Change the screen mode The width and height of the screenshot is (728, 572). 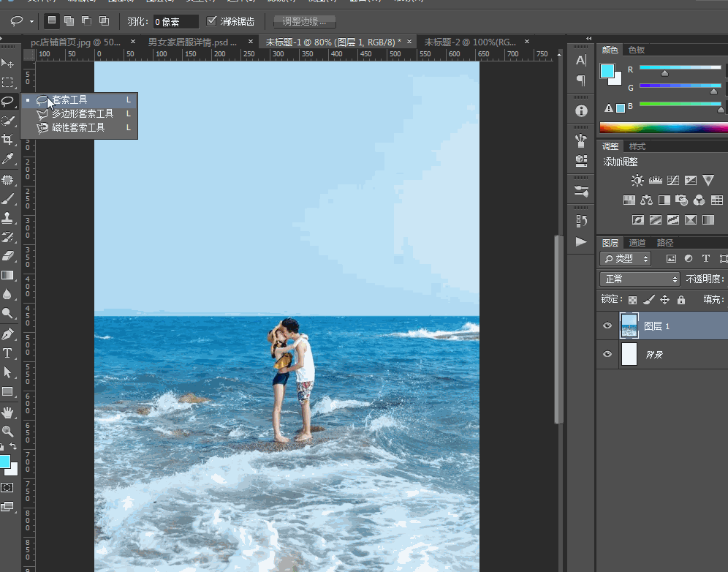pos(7,506)
